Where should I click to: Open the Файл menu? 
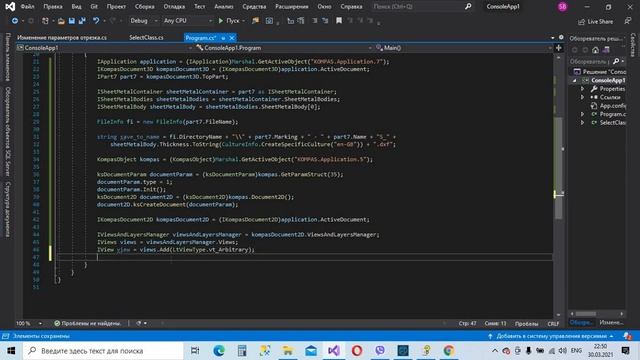pos(27,7)
